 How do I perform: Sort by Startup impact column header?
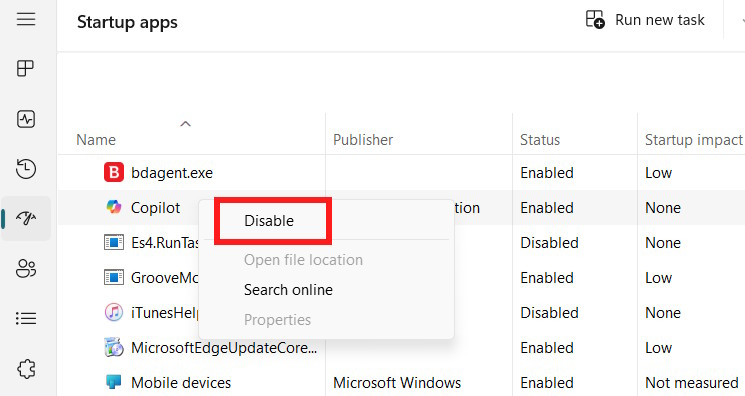tap(694, 140)
